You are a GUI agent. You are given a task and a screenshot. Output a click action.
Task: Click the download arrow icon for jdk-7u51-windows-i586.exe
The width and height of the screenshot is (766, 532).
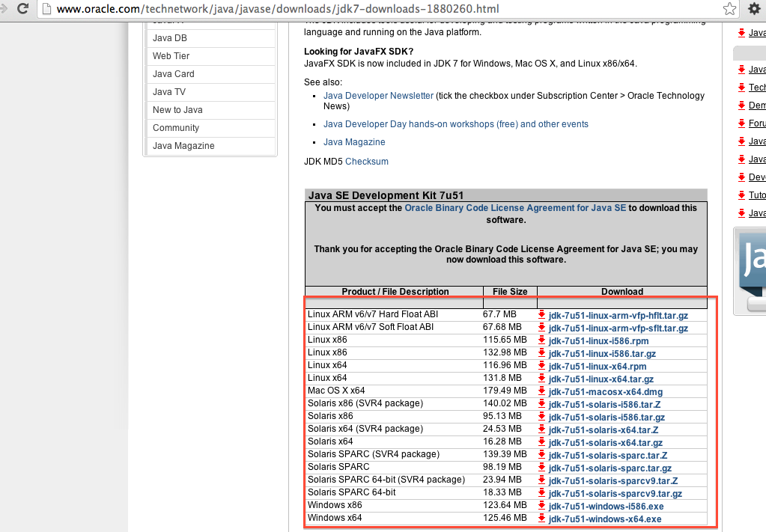coord(542,505)
